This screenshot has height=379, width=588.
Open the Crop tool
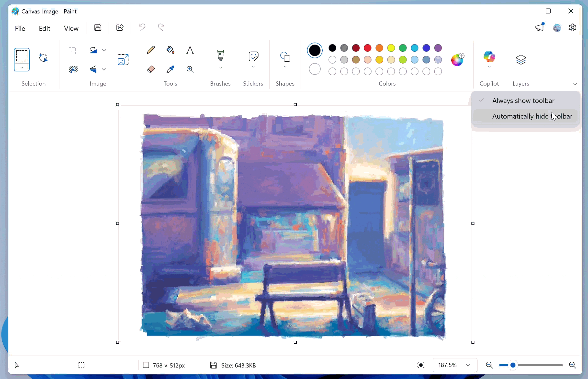[x=73, y=50]
